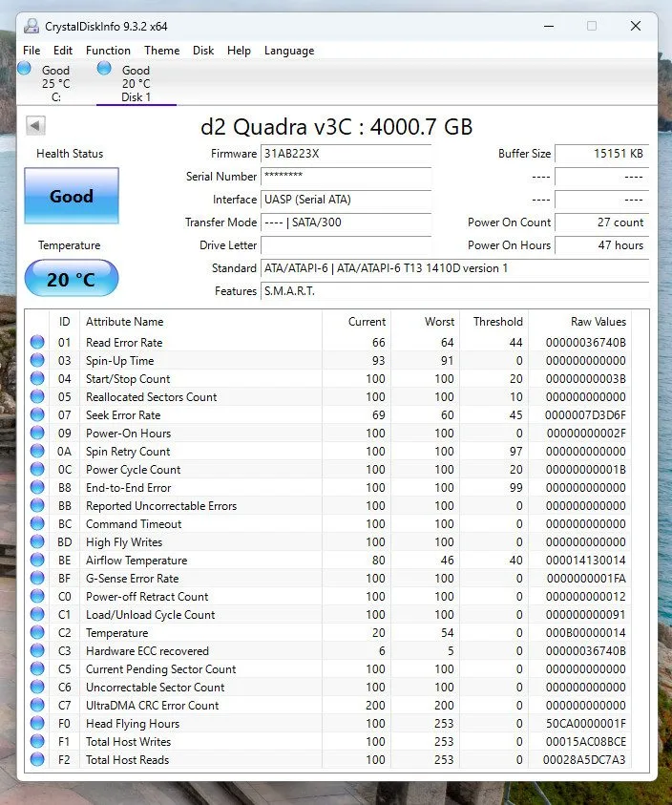Click the status orb for Hardware ECC recovered
The height and width of the screenshot is (805, 672).
(x=37, y=650)
